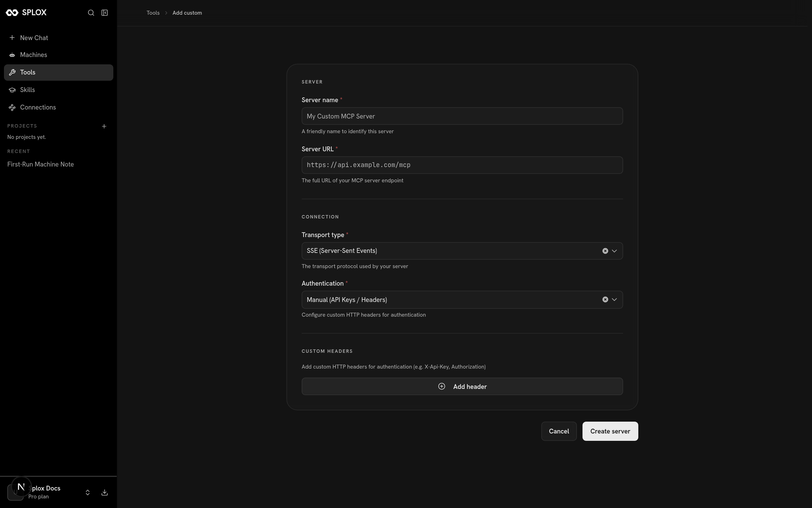
Task: Click the Connections nodes icon
Action: (12, 108)
